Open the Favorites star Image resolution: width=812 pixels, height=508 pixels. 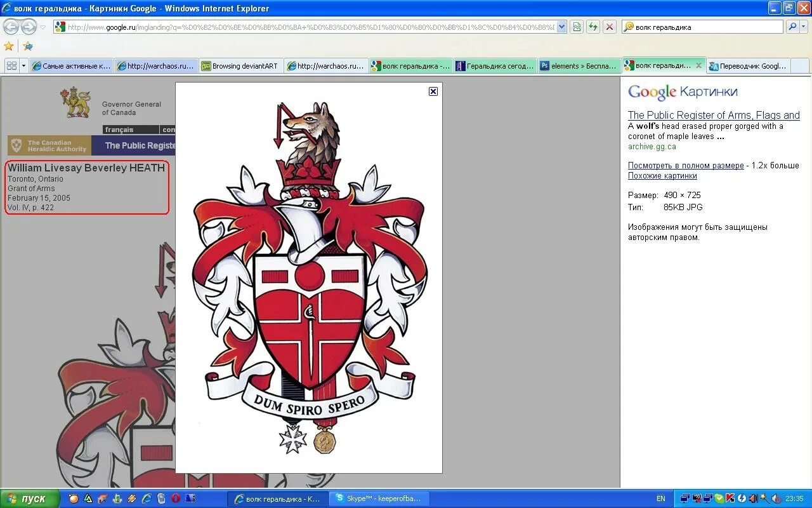(9, 46)
